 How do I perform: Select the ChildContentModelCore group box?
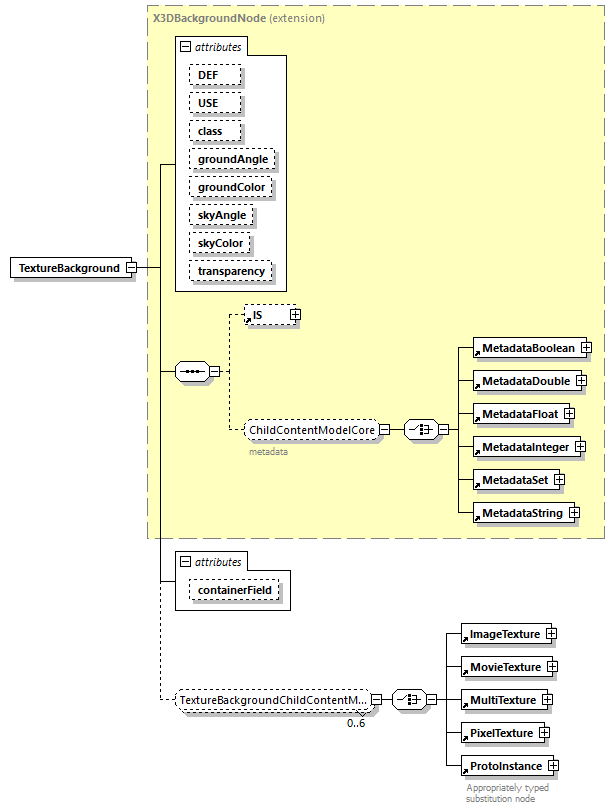(312, 429)
